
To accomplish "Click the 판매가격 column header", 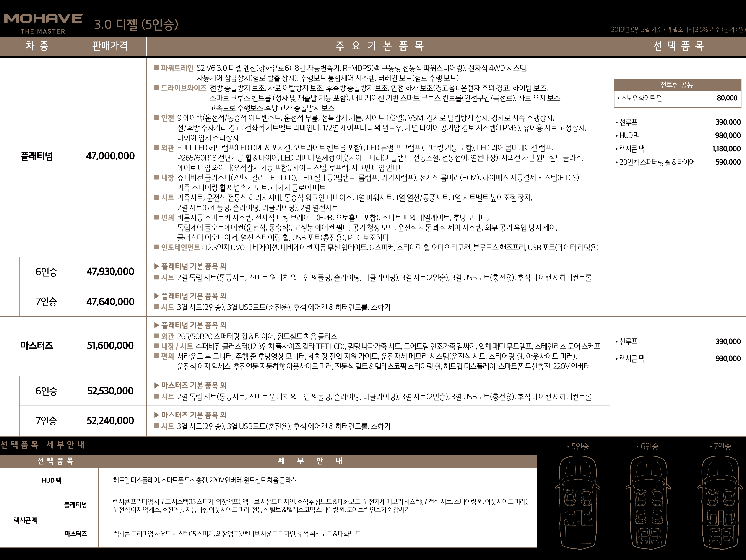I will pyautogui.click(x=110, y=46).
